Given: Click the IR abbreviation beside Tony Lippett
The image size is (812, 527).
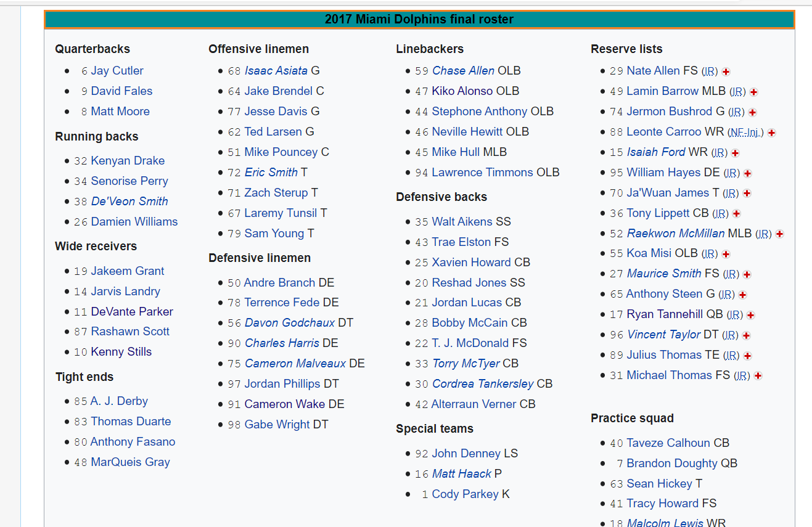Looking at the screenshot, I should click(x=720, y=214).
